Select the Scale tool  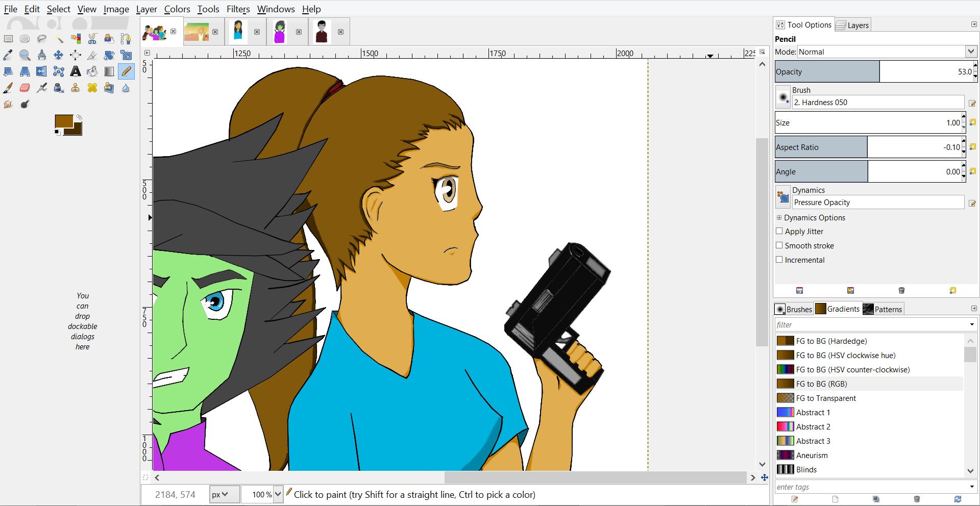(x=126, y=55)
